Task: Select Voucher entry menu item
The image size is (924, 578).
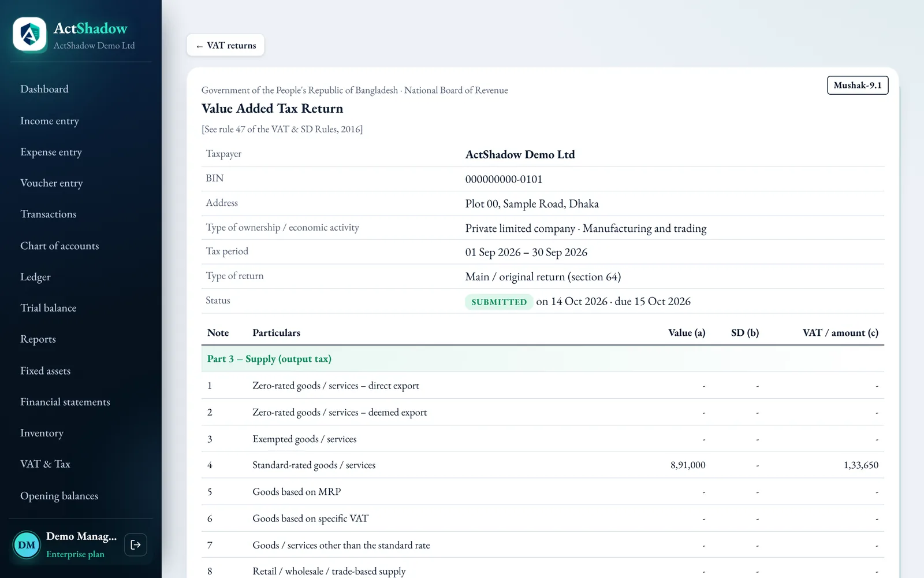Action: pos(51,183)
